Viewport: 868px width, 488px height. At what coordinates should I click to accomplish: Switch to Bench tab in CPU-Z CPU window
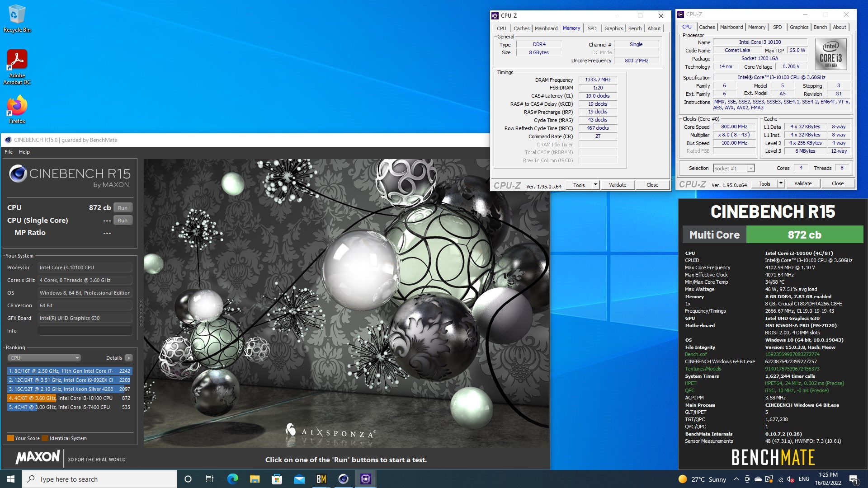click(x=820, y=27)
